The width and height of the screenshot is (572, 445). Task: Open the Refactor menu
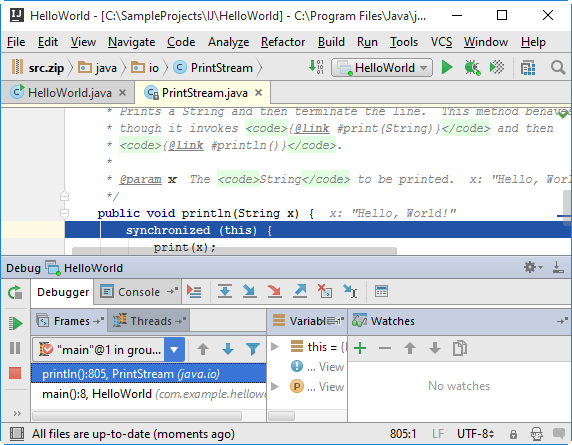click(x=283, y=42)
